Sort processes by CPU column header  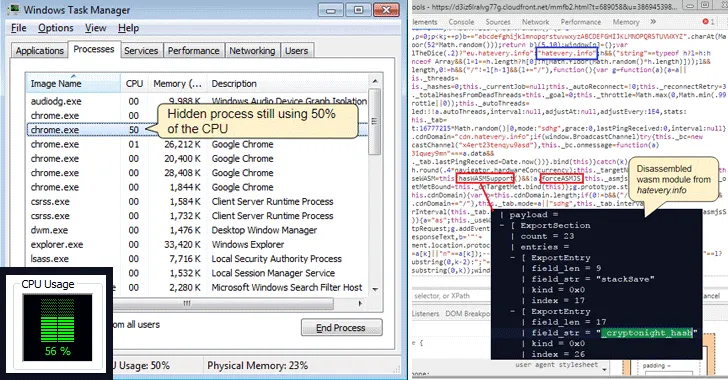134,84
